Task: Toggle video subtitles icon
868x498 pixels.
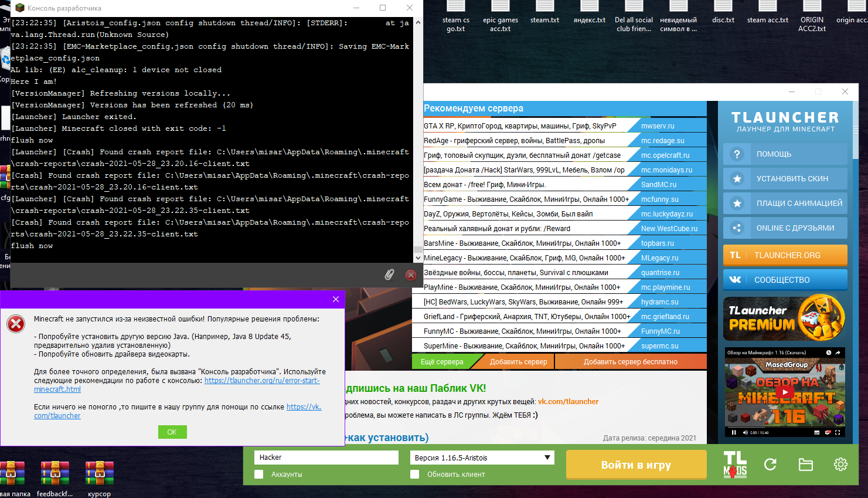Action: click(817, 432)
